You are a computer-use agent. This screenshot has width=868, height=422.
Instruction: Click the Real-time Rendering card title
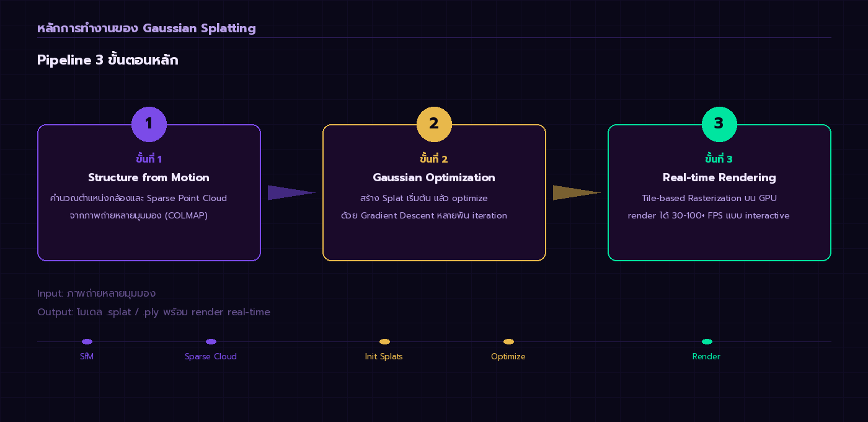pyautogui.click(x=719, y=177)
